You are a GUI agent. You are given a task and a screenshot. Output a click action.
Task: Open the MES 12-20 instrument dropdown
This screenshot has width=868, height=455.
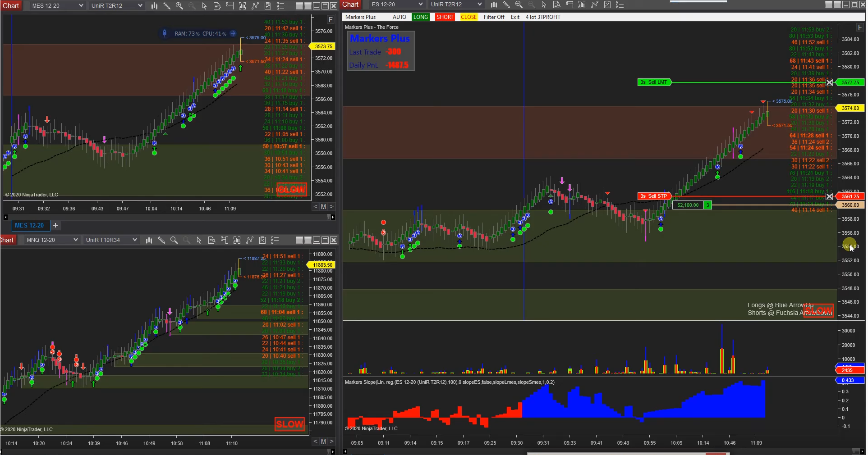pos(57,6)
